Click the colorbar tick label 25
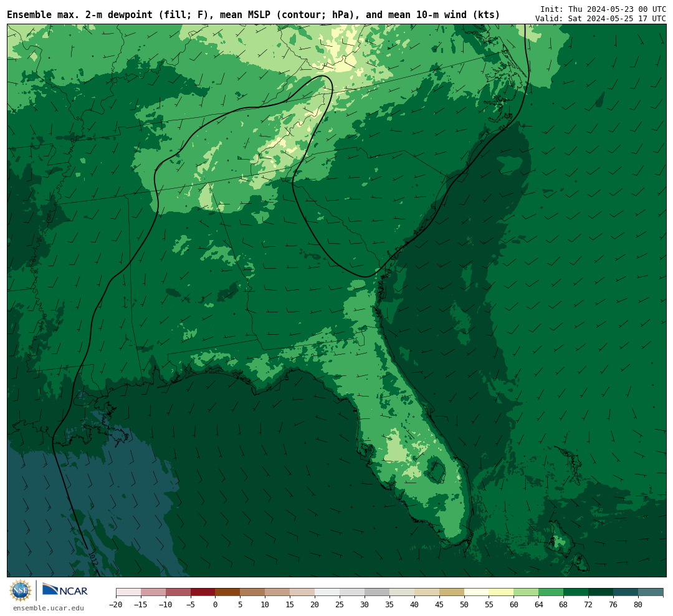Screen dimensions: 673x616 340,604
